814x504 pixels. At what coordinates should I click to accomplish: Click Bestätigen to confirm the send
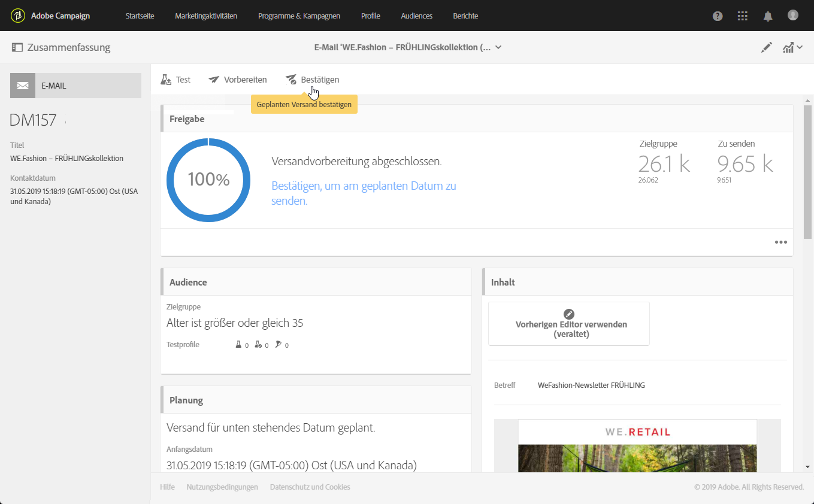[312, 80]
